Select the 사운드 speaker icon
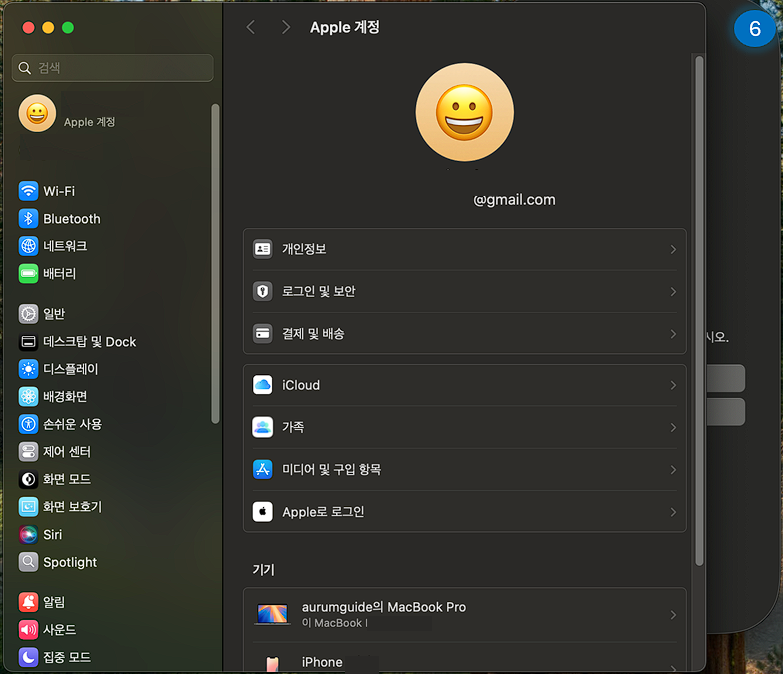 28,630
